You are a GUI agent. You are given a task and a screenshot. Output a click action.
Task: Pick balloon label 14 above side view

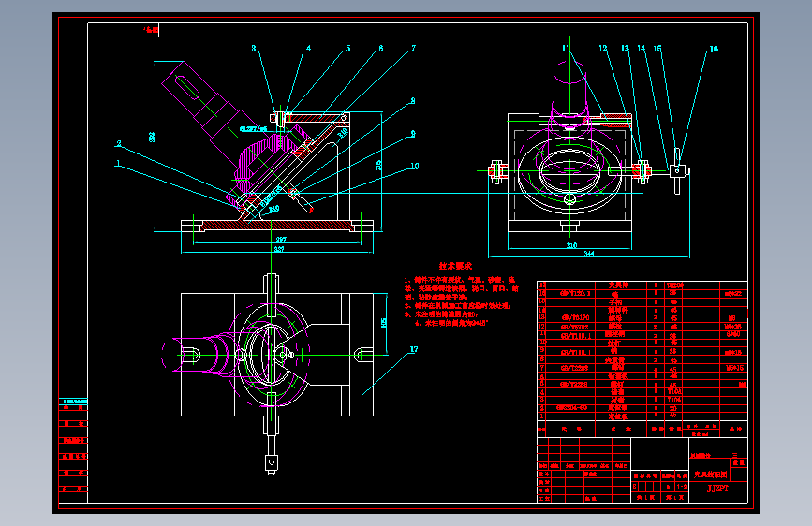pyautogui.click(x=642, y=48)
